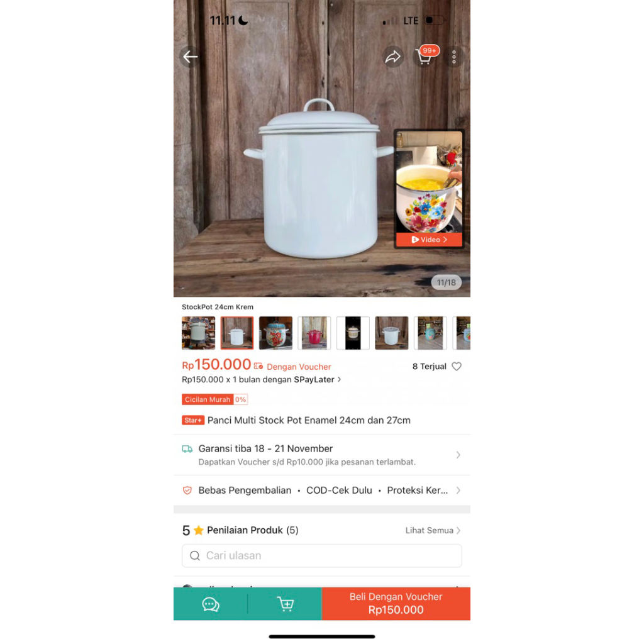644x644 pixels.
Task: Open SPayLater installment details chevron
Action: (x=339, y=379)
